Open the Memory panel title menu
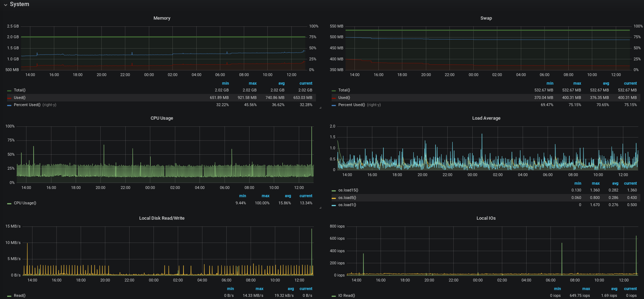Image resolution: width=644 pixels, height=299 pixels. click(x=162, y=18)
